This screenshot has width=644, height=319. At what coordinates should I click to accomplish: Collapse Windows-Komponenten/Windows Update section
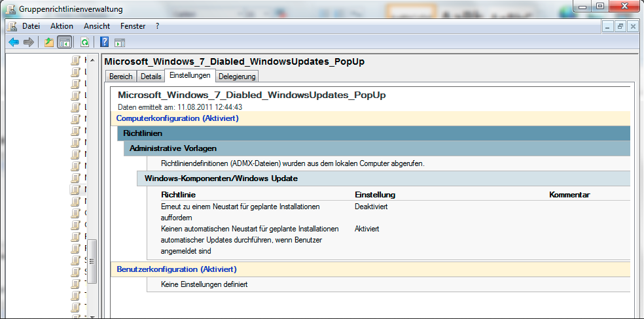(x=384, y=178)
